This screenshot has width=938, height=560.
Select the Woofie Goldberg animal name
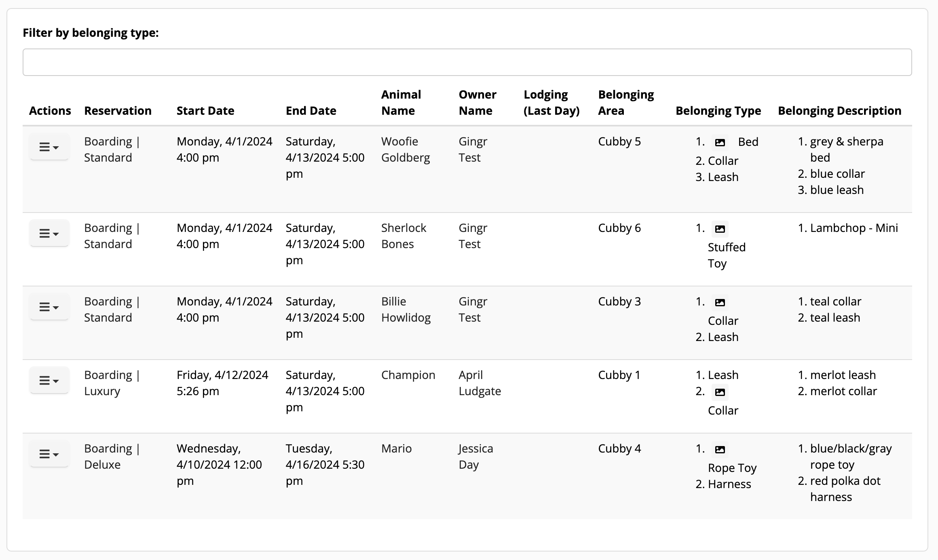click(x=406, y=149)
